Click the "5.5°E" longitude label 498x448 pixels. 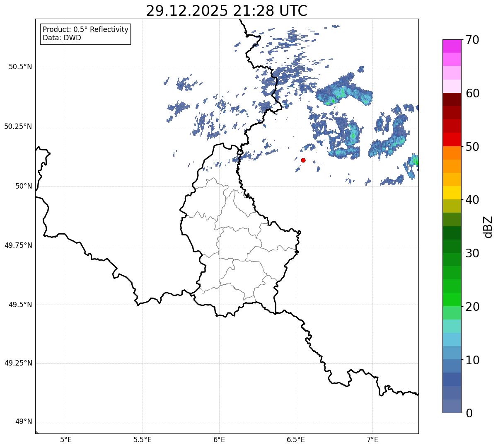coord(143,440)
